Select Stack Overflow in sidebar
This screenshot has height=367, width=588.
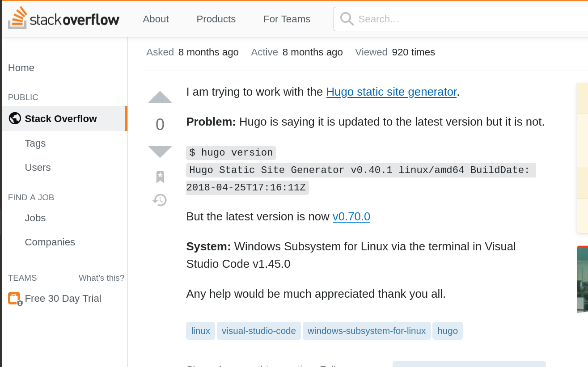click(x=64, y=118)
